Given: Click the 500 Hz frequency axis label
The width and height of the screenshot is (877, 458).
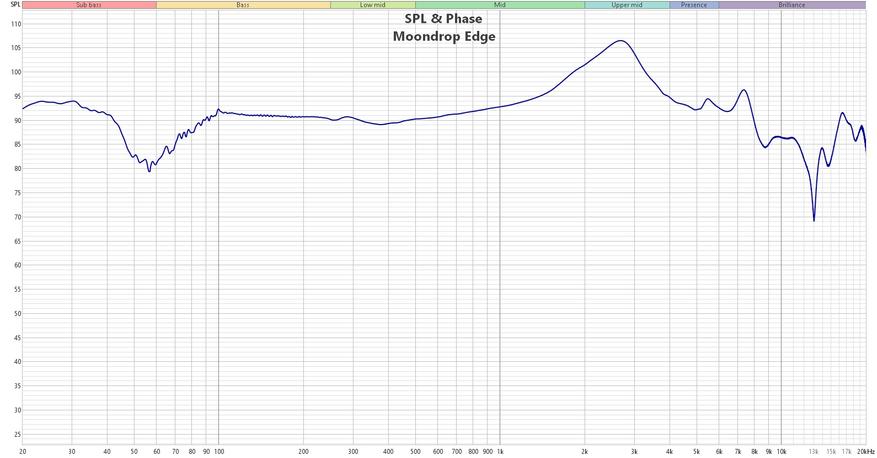Looking at the screenshot, I should 416,452.
